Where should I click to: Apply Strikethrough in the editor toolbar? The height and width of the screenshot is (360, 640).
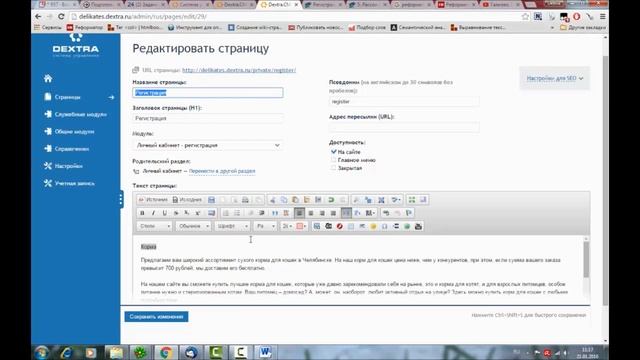176,213
